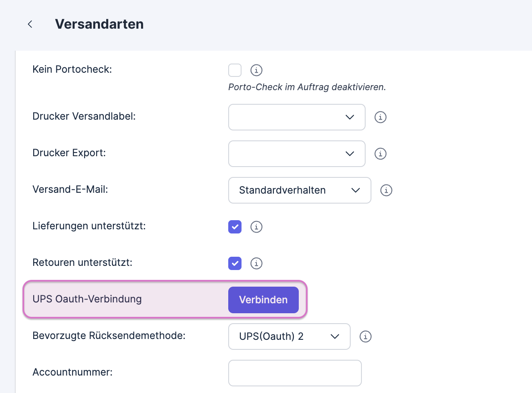The width and height of the screenshot is (532, 393).
Task: Click the Accountnummer input field
Action: pyautogui.click(x=295, y=373)
